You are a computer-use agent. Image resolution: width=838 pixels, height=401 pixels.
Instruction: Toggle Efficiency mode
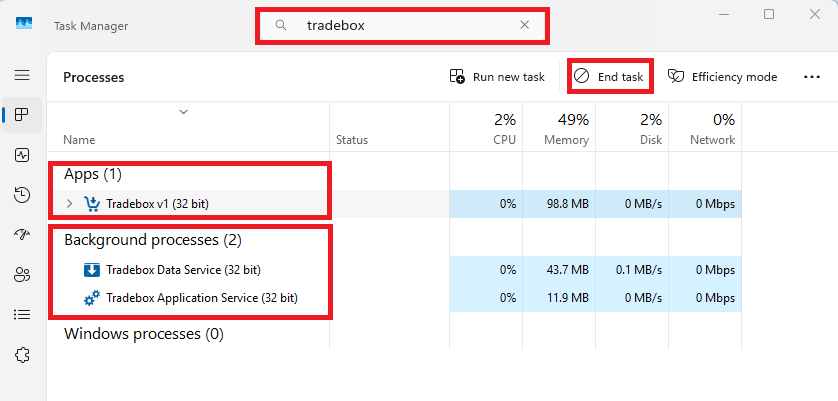(722, 77)
